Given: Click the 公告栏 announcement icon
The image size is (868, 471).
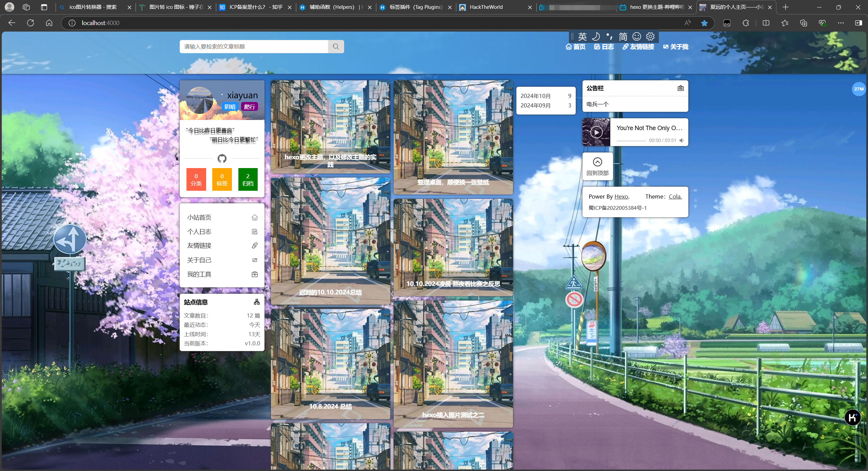Looking at the screenshot, I should point(680,88).
